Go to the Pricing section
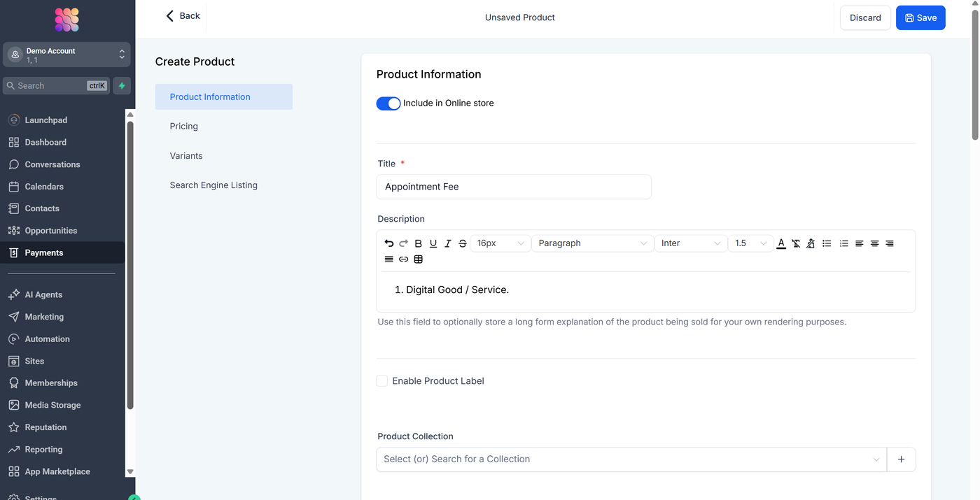The image size is (980, 500). (x=184, y=127)
